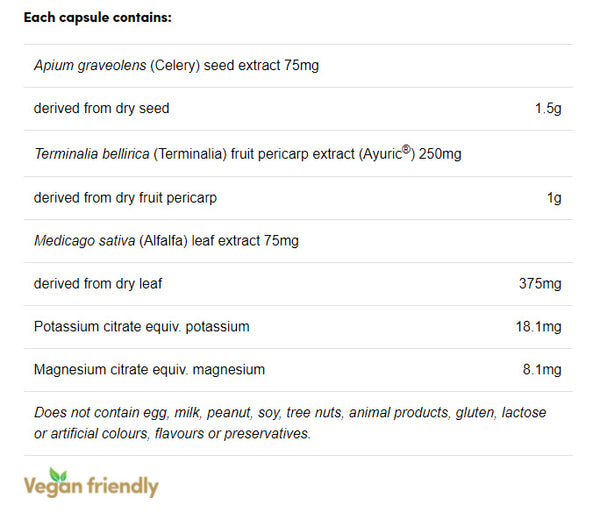The height and width of the screenshot is (519, 600).
Task: Click the 375mg dry leaf amount
Action: tap(541, 284)
